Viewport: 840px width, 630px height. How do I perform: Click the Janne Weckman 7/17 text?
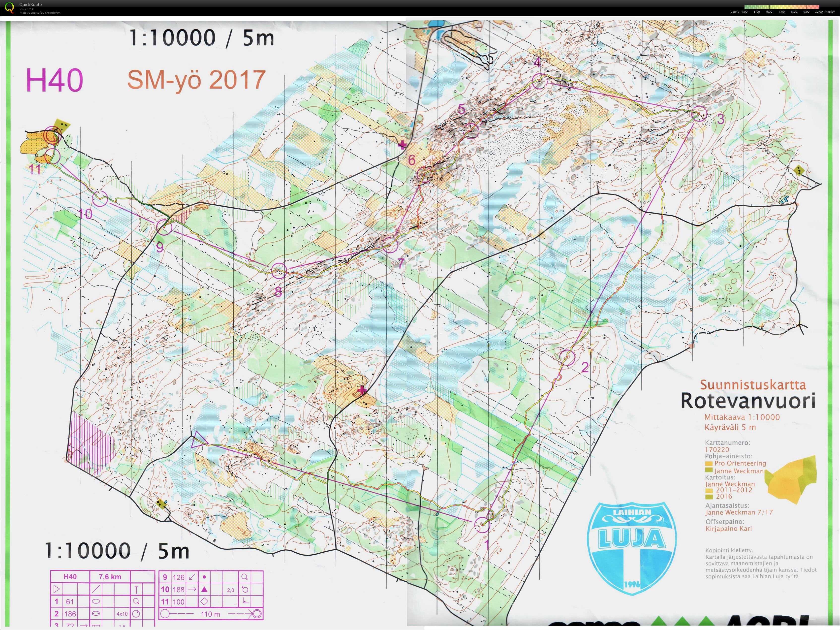pos(739,512)
